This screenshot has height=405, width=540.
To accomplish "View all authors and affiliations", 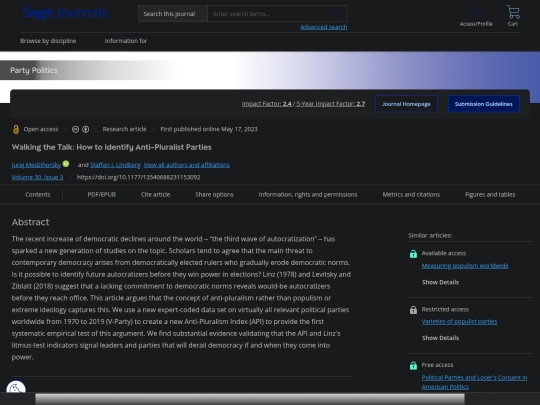I will [x=187, y=165].
